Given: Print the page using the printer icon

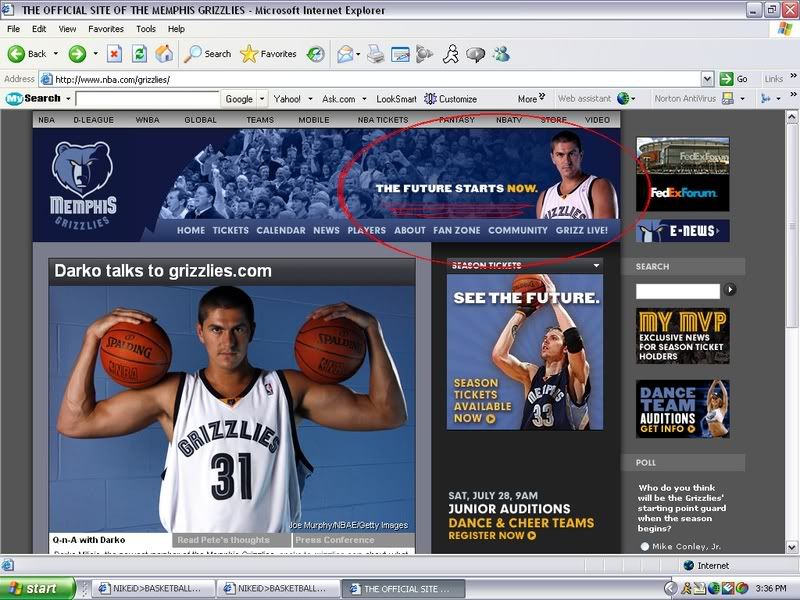Looking at the screenshot, I should (375, 54).
